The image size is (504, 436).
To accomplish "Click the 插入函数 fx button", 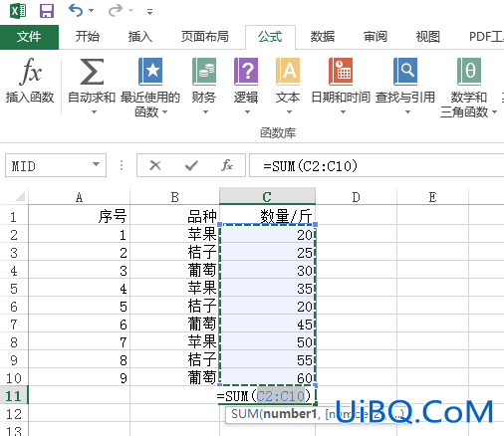I will tap(30, 81).
